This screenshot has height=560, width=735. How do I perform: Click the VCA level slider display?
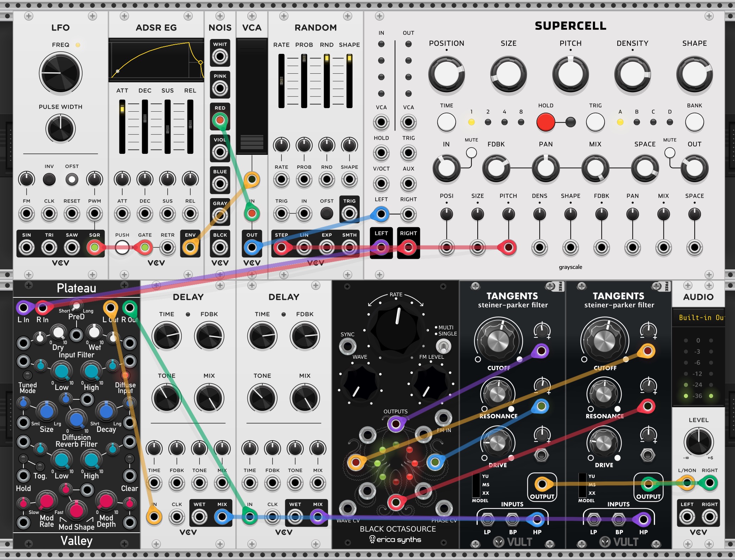252,97
